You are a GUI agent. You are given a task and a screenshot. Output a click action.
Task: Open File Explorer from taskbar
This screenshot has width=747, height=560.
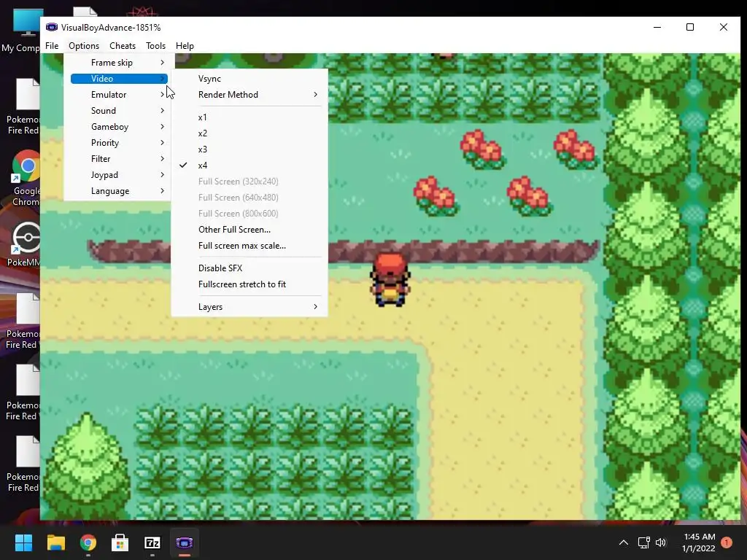tap(55, 542)
